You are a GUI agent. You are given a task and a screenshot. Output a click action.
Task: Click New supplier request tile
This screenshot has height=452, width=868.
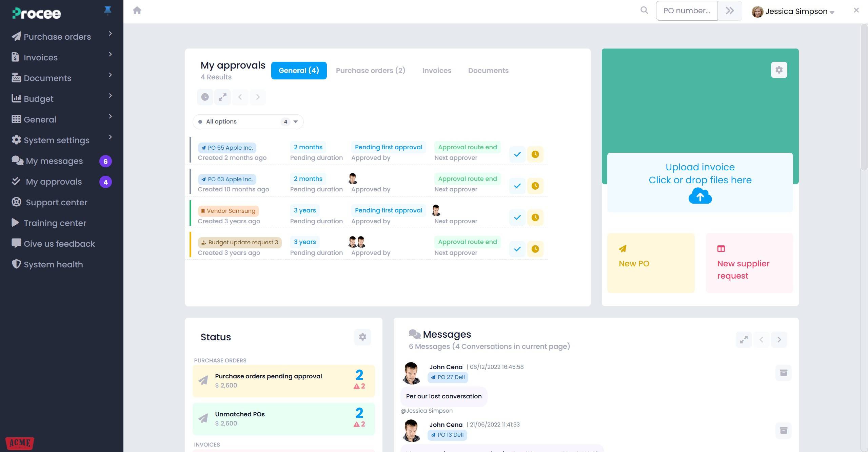[x=749, y=263]
